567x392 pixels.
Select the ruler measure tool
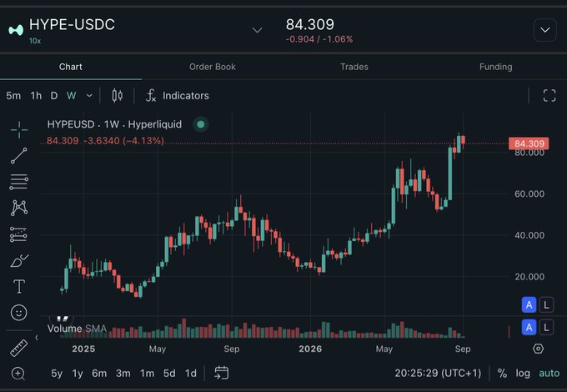[x=19, y=348]
